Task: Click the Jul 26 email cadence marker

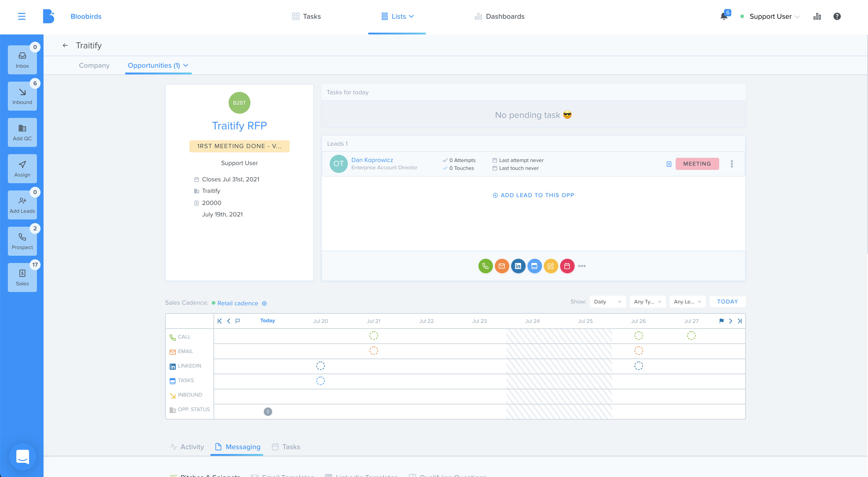Action: (638, 351)
